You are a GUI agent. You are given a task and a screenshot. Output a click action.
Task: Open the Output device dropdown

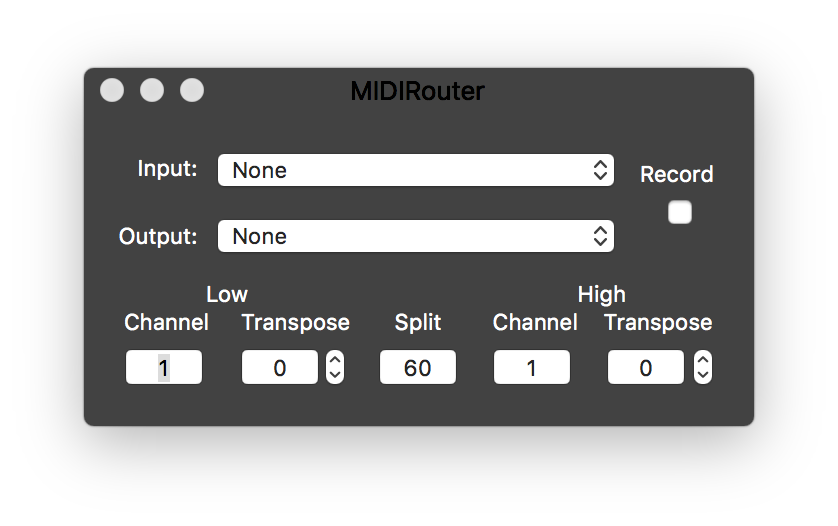[415, 236]
